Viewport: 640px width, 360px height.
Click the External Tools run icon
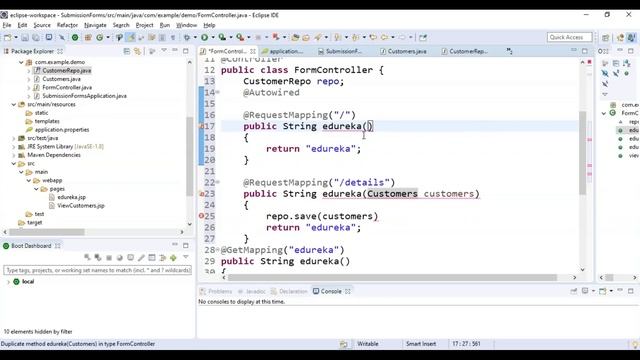[x=240, y=38]
